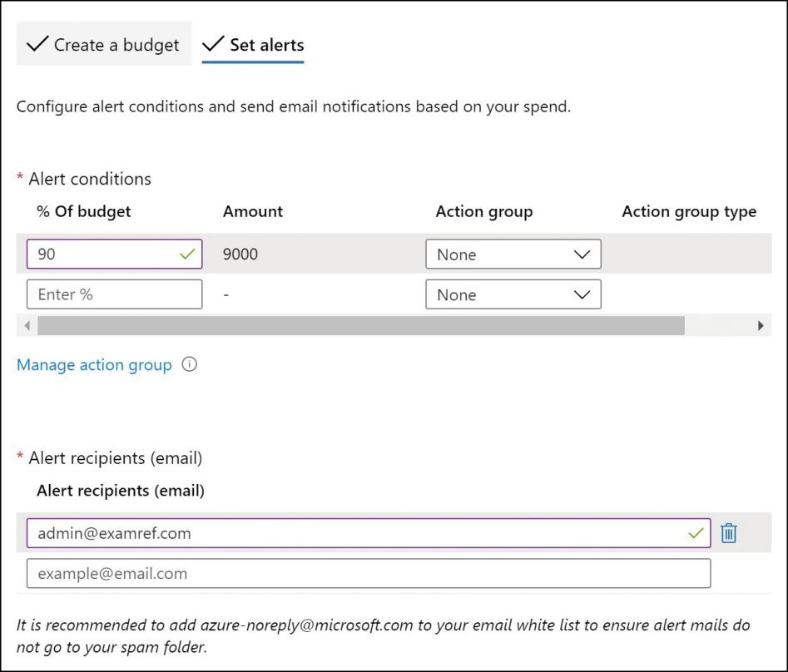The height and width of the screenshot is (672, 788).
Task: Click the checkmark icon on Set alerts
Action: [x=213, y=44]
